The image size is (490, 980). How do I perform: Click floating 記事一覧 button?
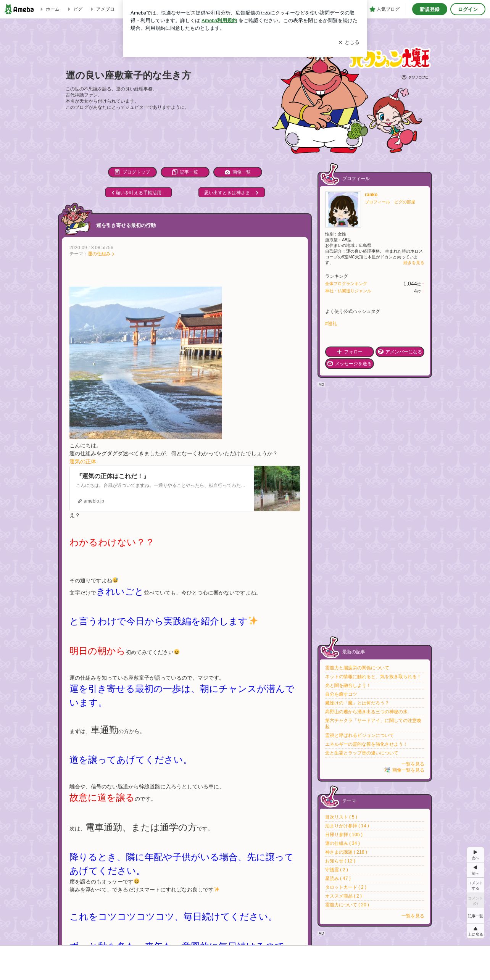[x=475, y=916]
